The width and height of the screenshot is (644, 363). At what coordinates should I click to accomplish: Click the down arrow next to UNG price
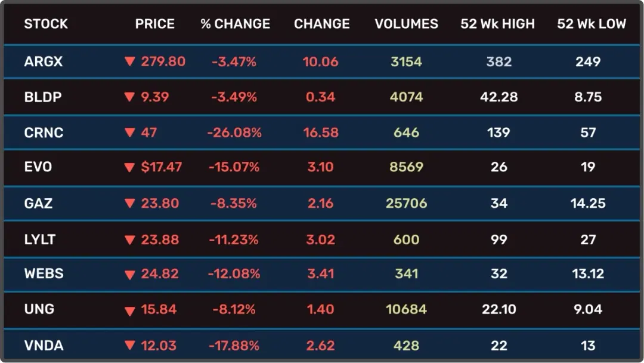click(x=129, y=310)
